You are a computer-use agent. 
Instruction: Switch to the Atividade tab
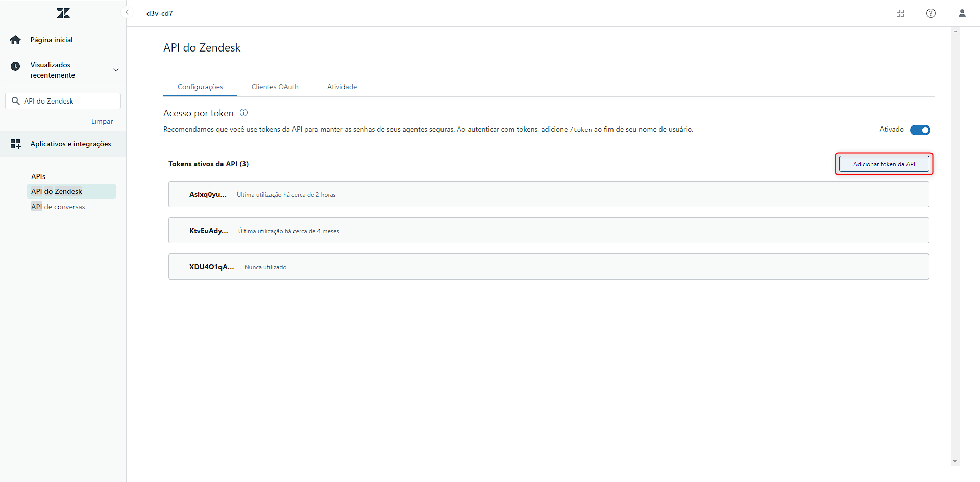pyautogui.click(x=342, y=87)
